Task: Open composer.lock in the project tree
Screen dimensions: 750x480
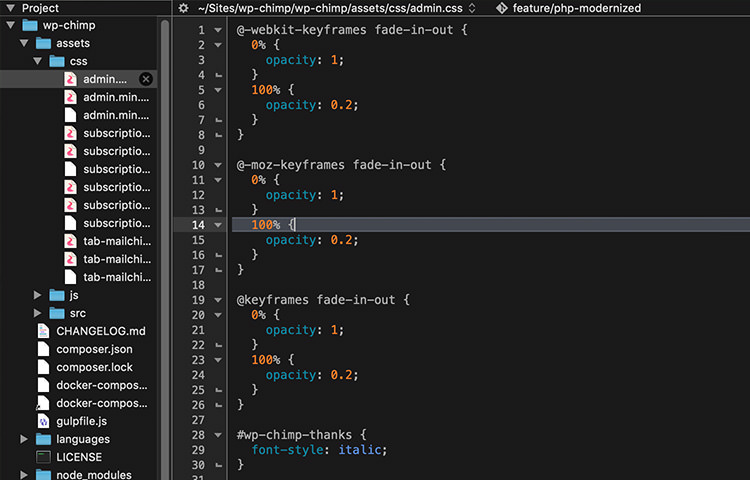Action: [x=94, y=367]
